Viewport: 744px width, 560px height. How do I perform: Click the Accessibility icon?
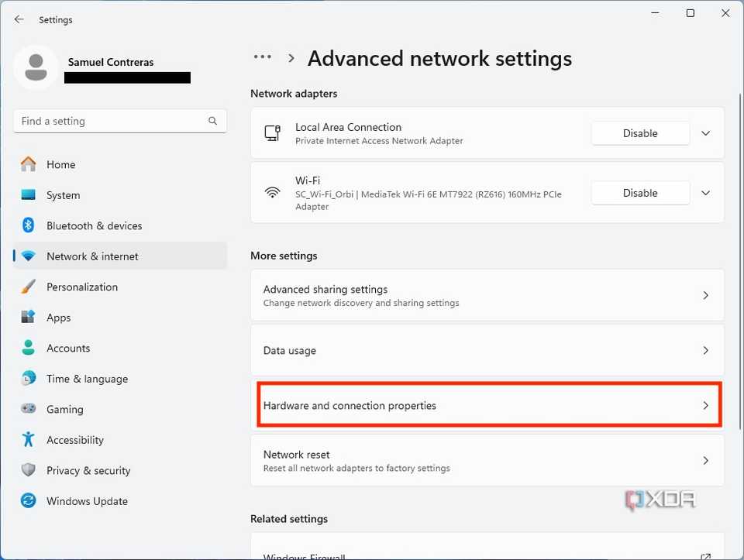point(29,440)
